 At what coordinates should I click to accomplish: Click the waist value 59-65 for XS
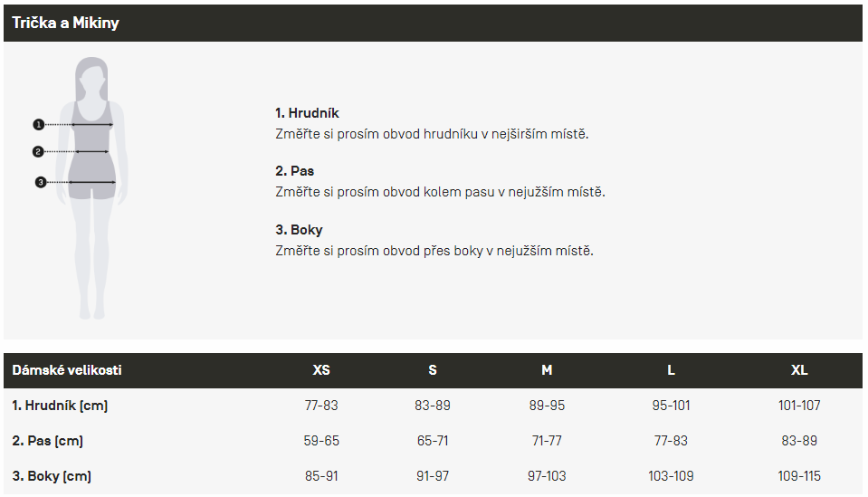click(321, 441)
